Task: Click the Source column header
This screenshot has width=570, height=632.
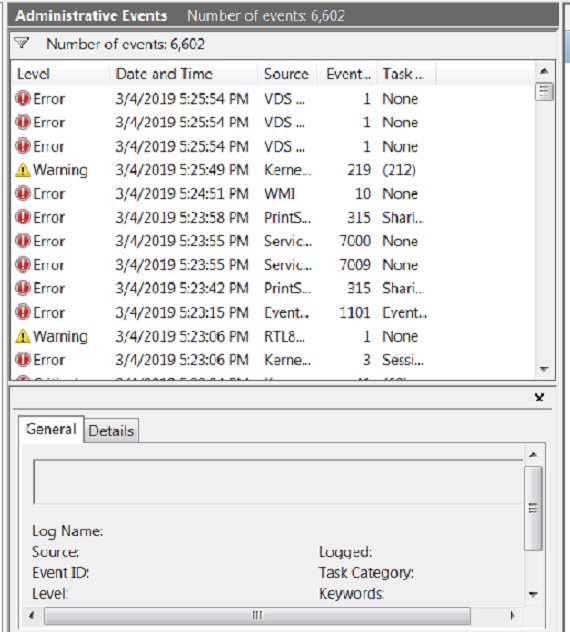Action: [x=287, y=74]
